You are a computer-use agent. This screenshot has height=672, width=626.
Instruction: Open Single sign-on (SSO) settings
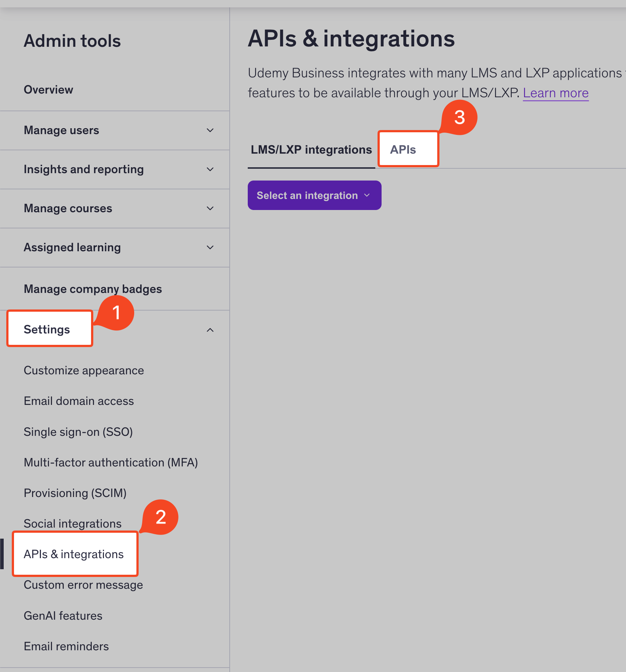coord(78,432)
